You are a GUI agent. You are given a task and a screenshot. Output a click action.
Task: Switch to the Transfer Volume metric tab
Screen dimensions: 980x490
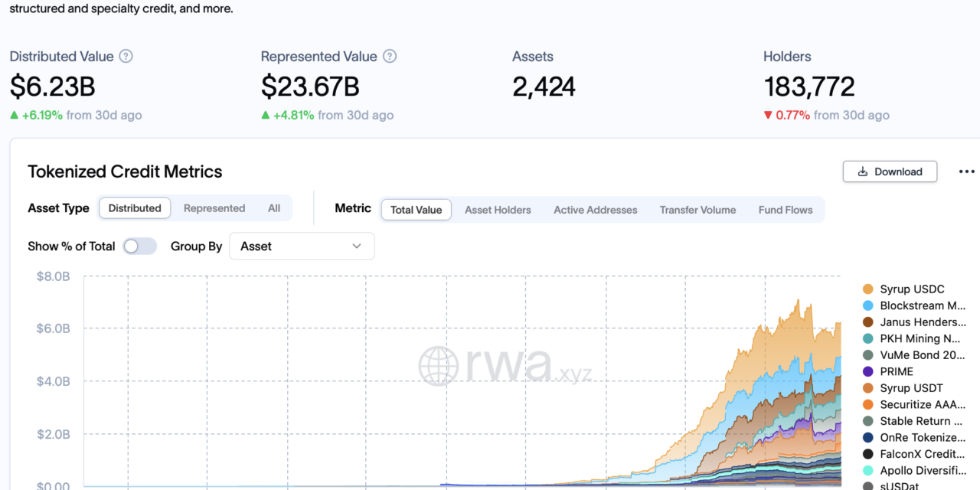point(697,210)
